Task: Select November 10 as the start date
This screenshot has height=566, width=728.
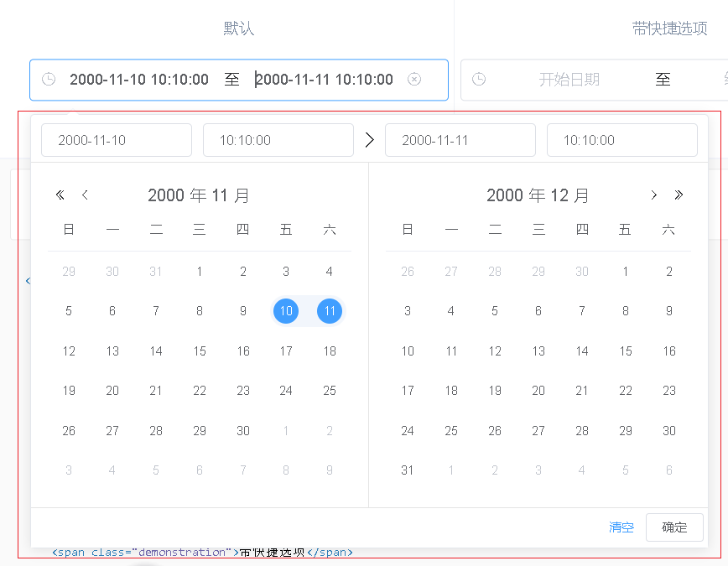Action: click(x=286, y=311)
